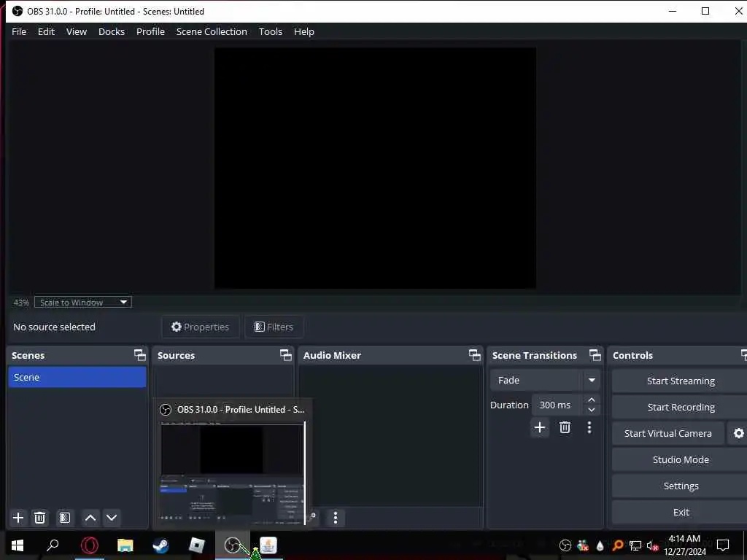Open the View menu
The height and width of the screenshot is (560, 747).
click(x=76, y=31)
